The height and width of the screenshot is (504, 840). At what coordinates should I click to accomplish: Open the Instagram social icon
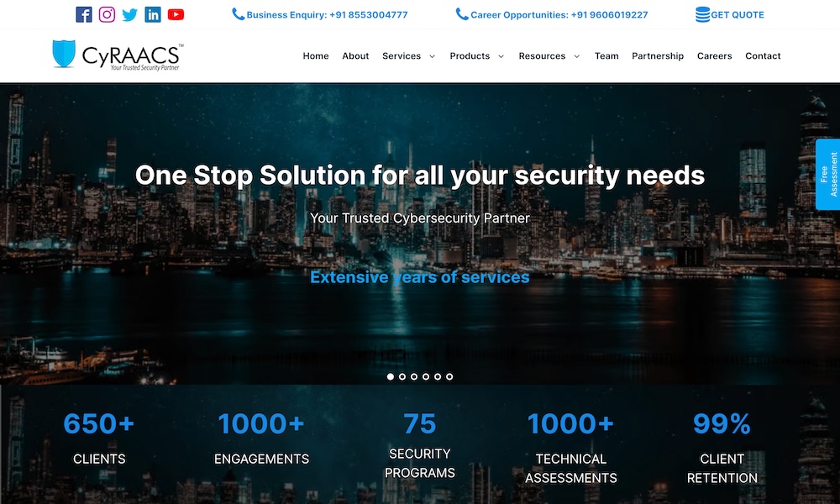(x=107, y=14)
